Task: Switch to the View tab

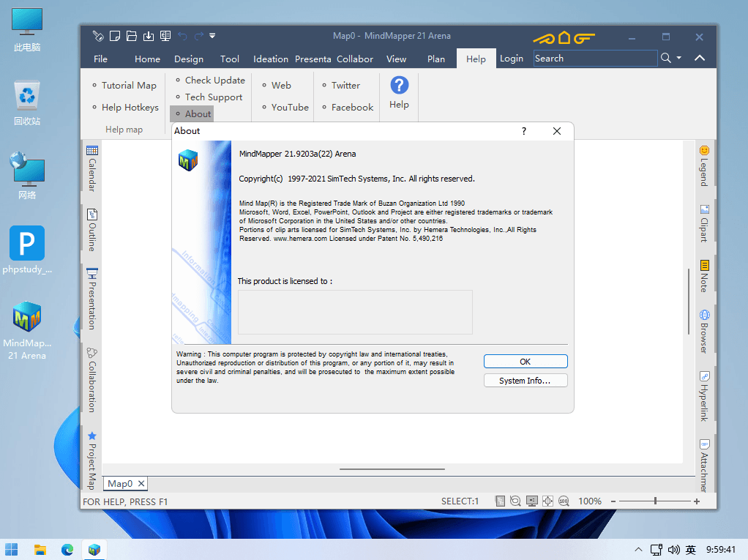Action: [x=397, y=59]
